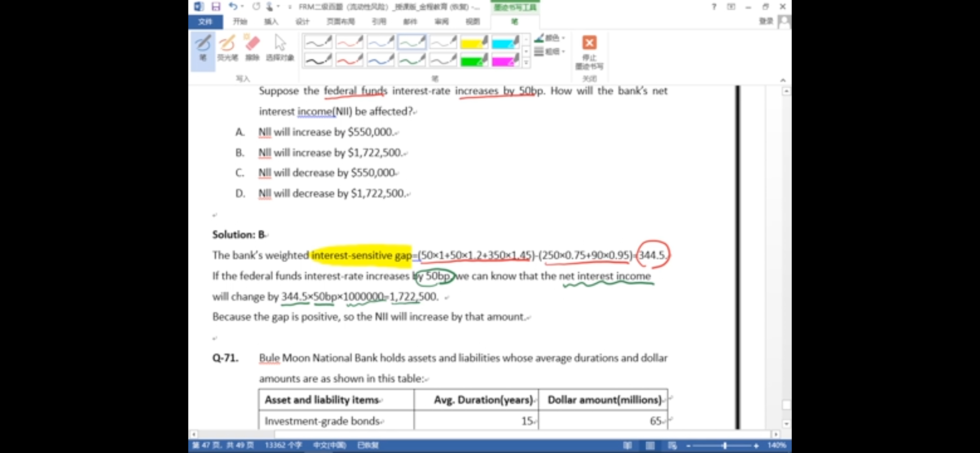Click the zoom in plus button
The height and width of the screenshot is (453, 980).
click(756, 445)
